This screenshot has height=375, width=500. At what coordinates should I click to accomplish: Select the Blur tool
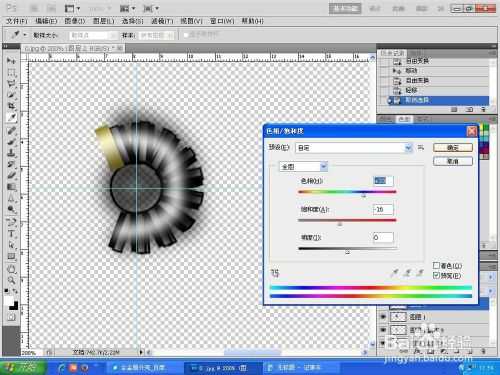point(11,198)
